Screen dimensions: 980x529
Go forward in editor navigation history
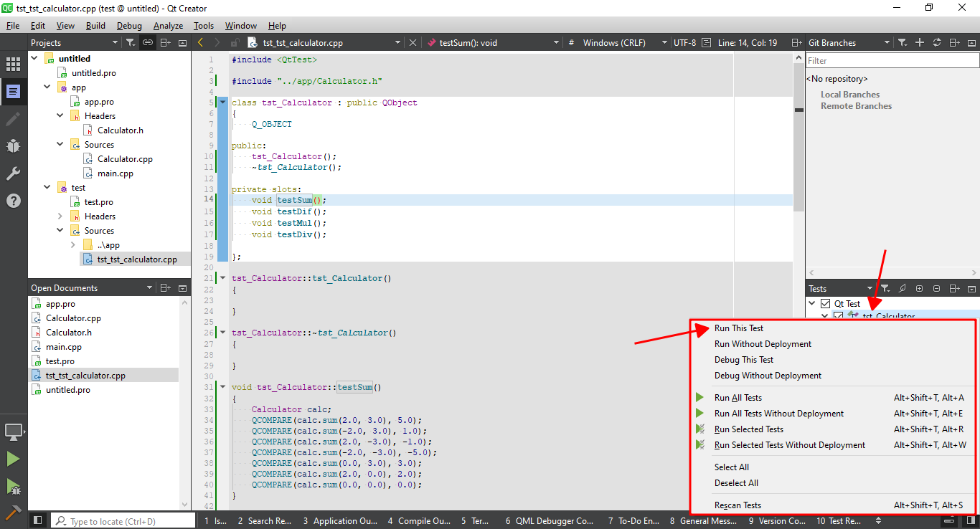tap(217, 43)
